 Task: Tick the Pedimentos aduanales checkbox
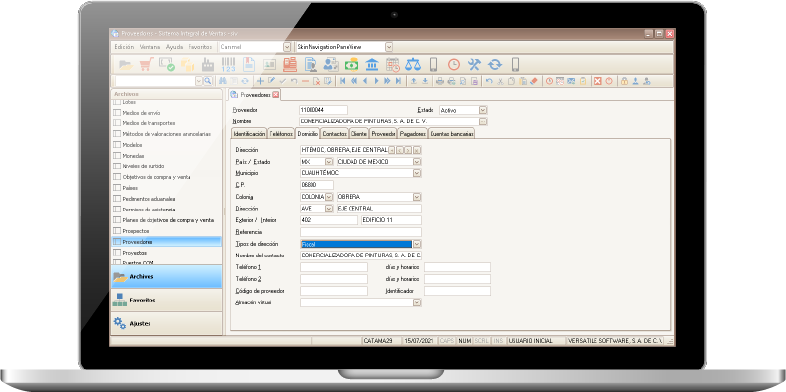pyautogui.click(x=117, y=199)
